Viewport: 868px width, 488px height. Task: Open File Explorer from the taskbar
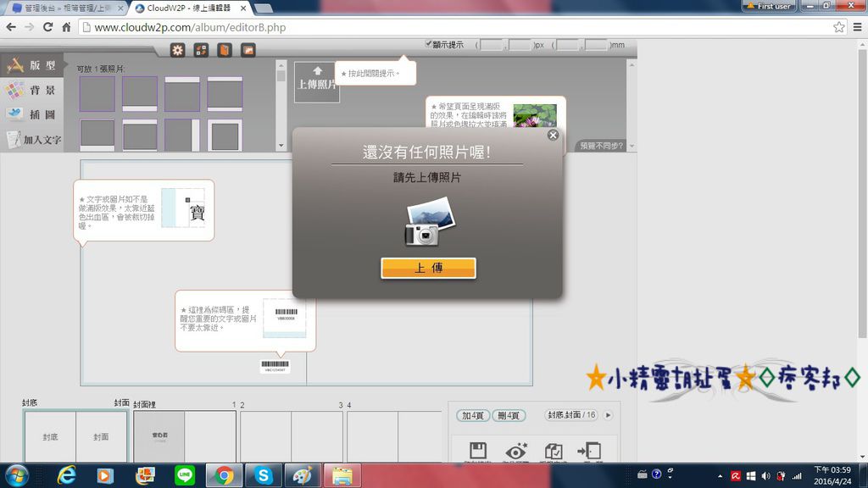[342, 476]
